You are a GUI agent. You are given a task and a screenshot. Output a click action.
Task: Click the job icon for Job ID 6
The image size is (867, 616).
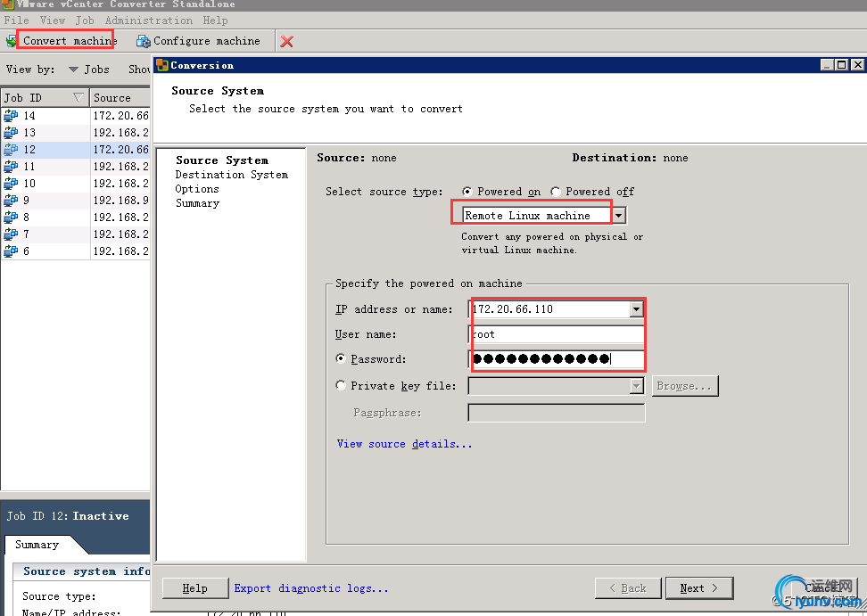[11, 251]
